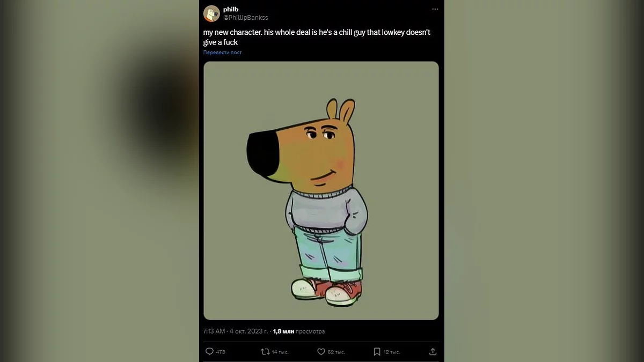Click the "4 окт. 2023 г." date
The width and height of the screenshot is (644, 362).
(249, 331)
